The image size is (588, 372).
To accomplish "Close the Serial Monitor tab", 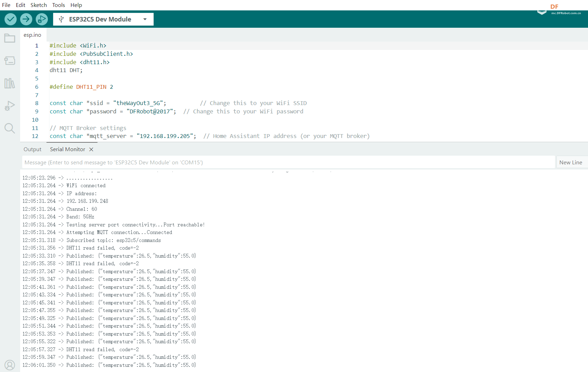I will point(91,149).
